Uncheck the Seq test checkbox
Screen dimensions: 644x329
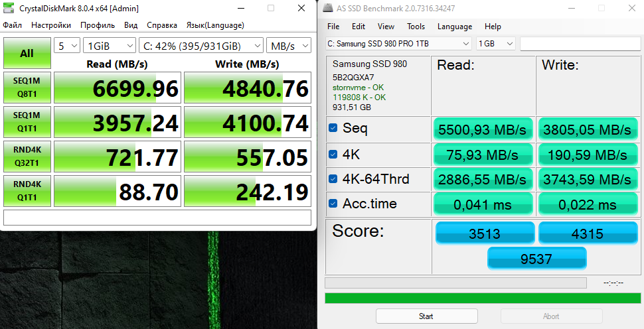pyautogui.click(x=333, y=128)
